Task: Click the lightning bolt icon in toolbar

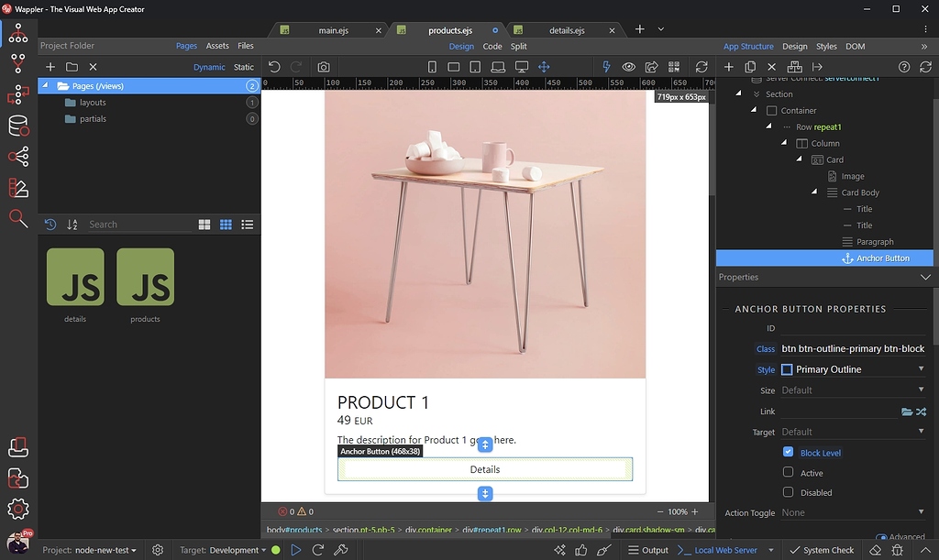Action: point(606,67)
